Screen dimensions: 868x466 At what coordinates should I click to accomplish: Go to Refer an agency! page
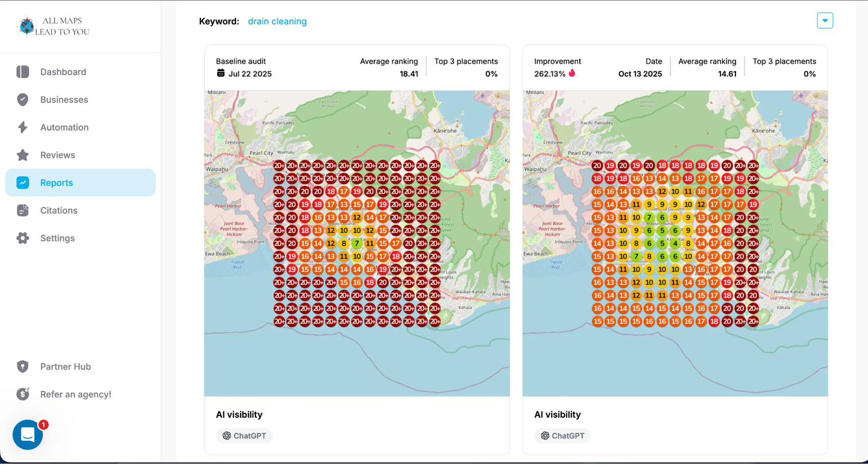(75, 394)
